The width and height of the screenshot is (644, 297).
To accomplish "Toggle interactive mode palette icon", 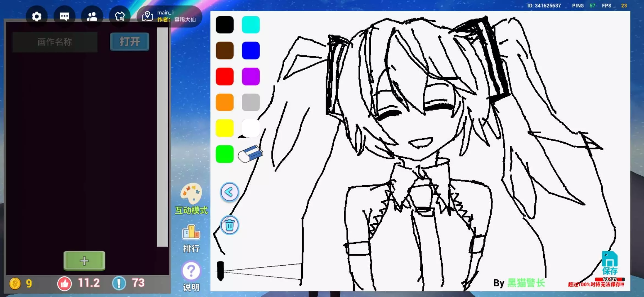I will [x=191, y=193].
